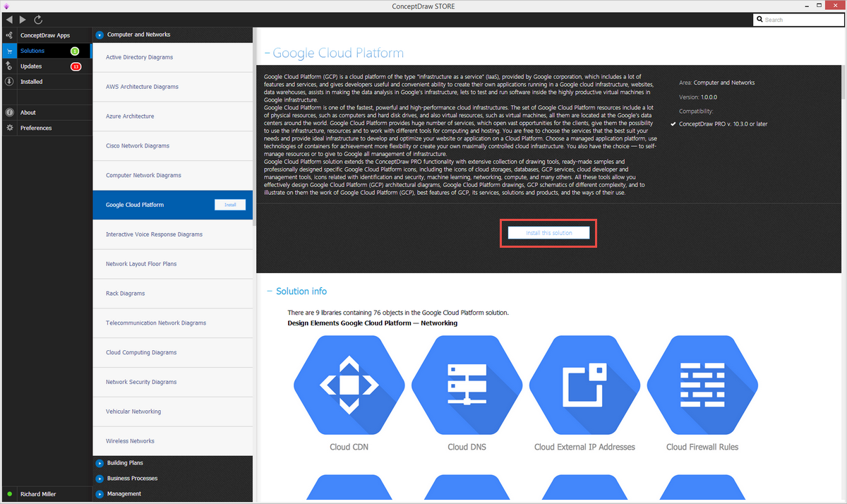This screenshot has width=847, height=504.
Task: Select Cloud Computing Diagrams solution
Action: pyautogui.click(x=172, y=353)
